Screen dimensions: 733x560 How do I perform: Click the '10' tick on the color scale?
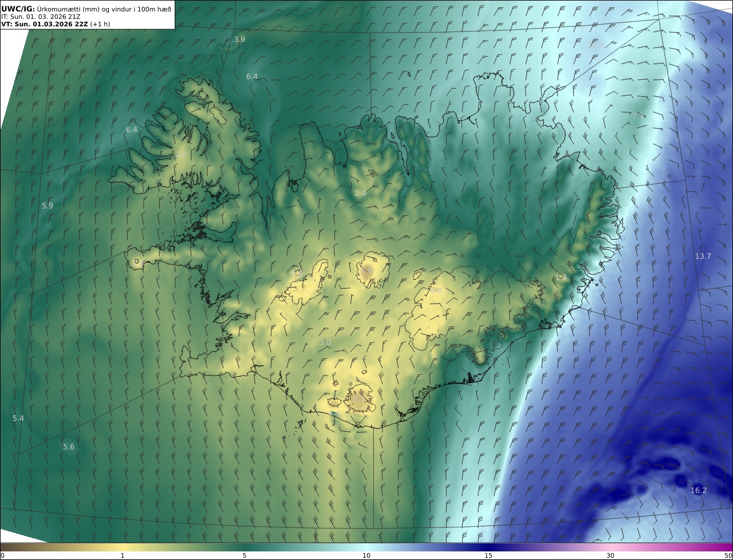pyautogui.click(x=366, y=555)
